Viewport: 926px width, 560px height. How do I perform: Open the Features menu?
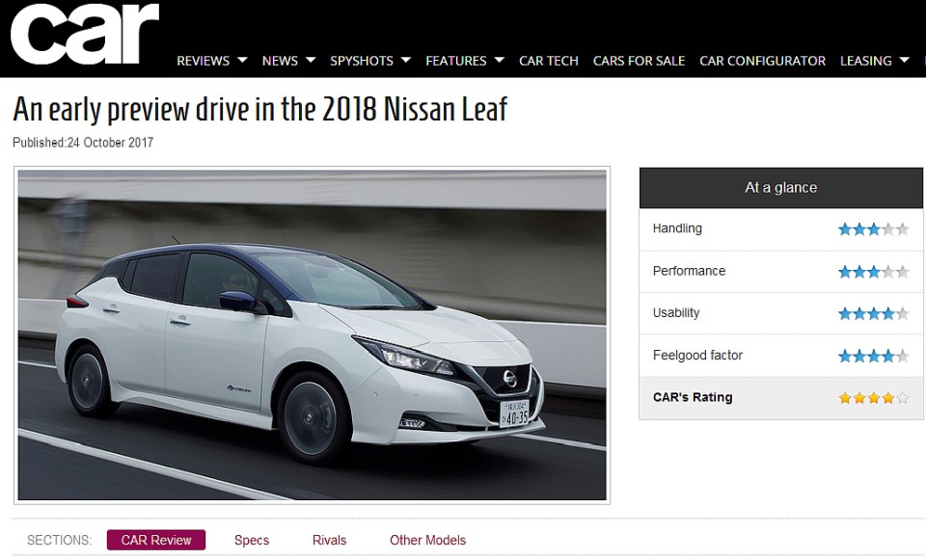[x=456, y=61]
